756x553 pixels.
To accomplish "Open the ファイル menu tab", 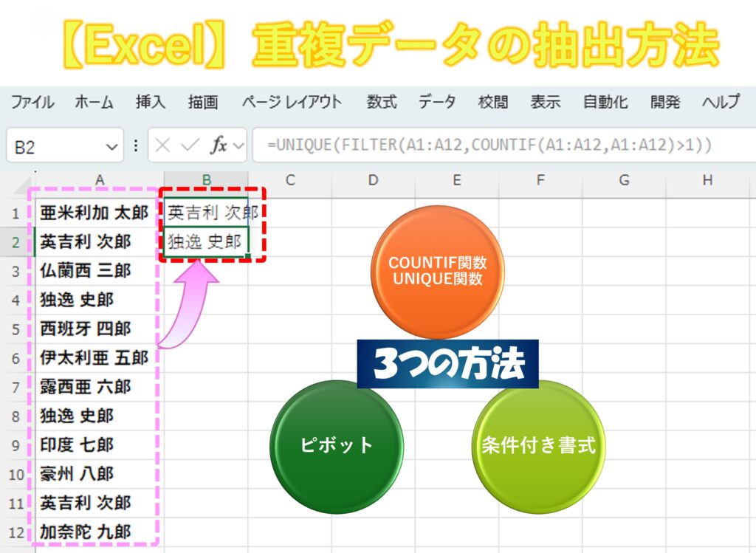I will 32,102.
